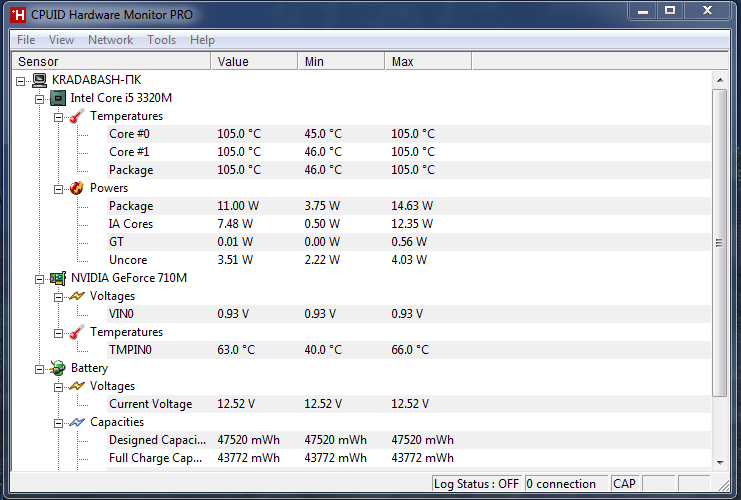Click the KRADABASH-ПК computer icon
Screen dimensions: 741x500
tap(40, 80)
